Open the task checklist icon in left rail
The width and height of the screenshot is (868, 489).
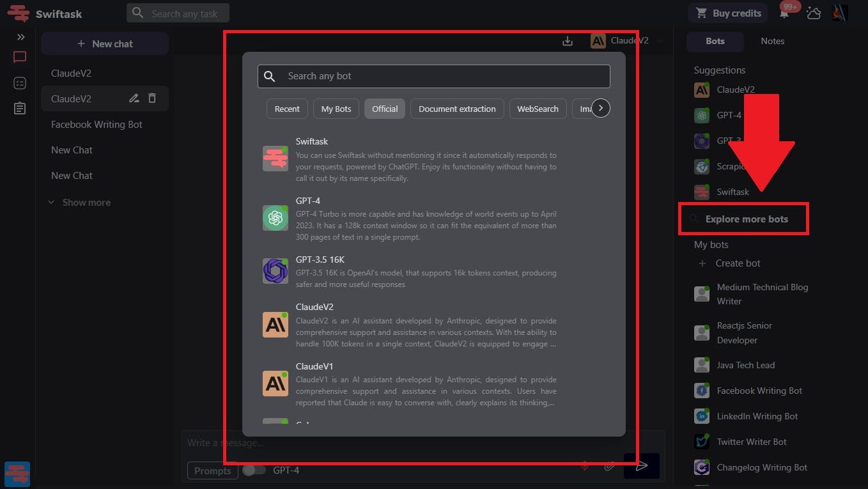coord(20,83)
